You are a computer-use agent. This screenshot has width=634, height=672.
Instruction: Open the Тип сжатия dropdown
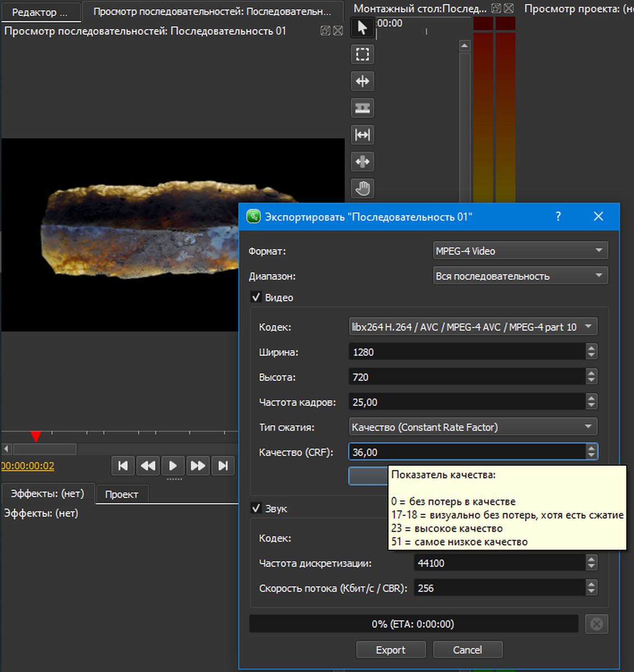472,427
